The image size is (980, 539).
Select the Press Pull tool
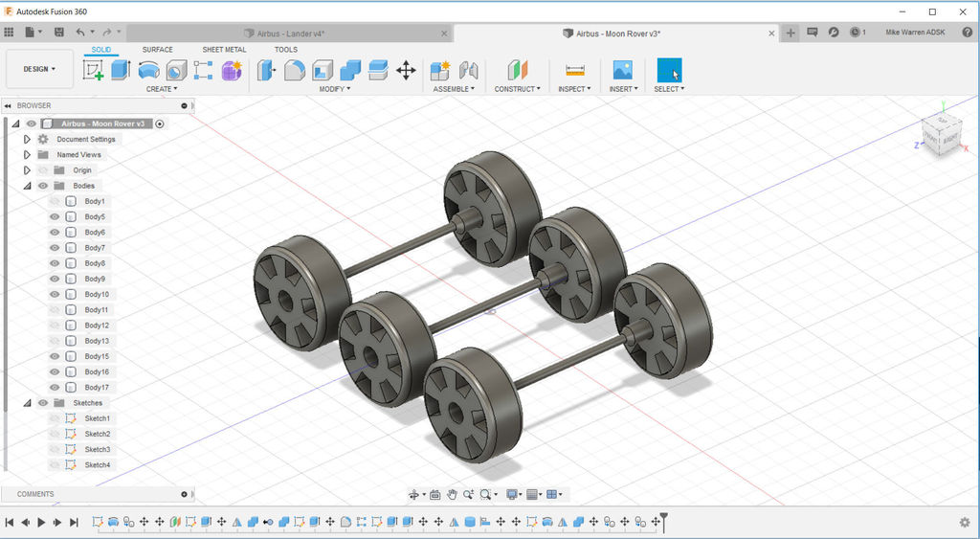(x=266, y=70)
